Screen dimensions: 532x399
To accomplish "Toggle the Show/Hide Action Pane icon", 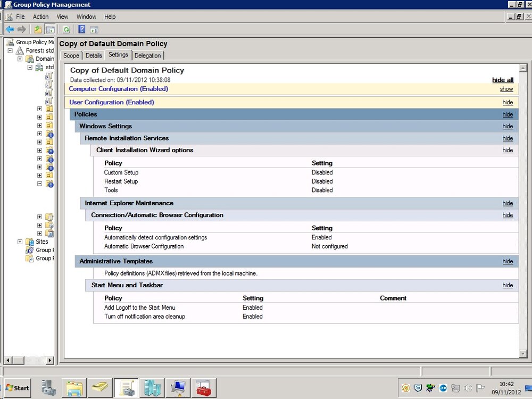I will pyautogui.click(x=94, y=29).
